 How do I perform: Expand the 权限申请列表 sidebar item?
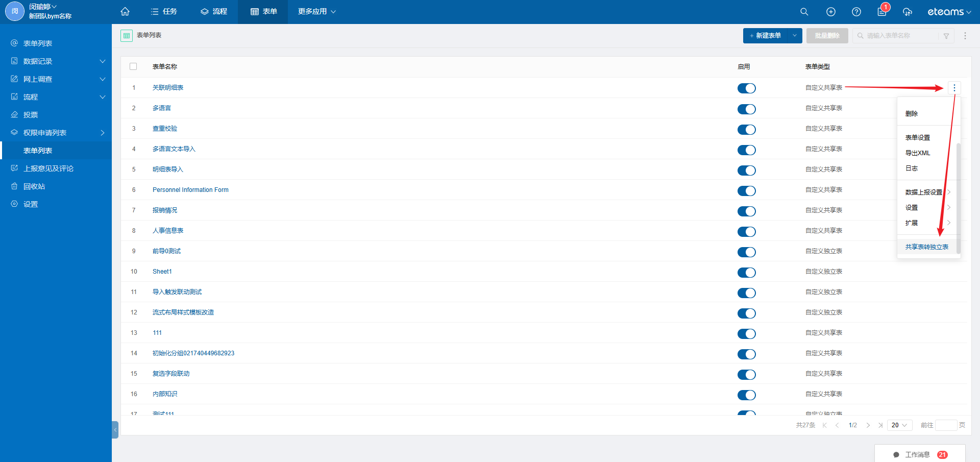click(x=103, y=133)
